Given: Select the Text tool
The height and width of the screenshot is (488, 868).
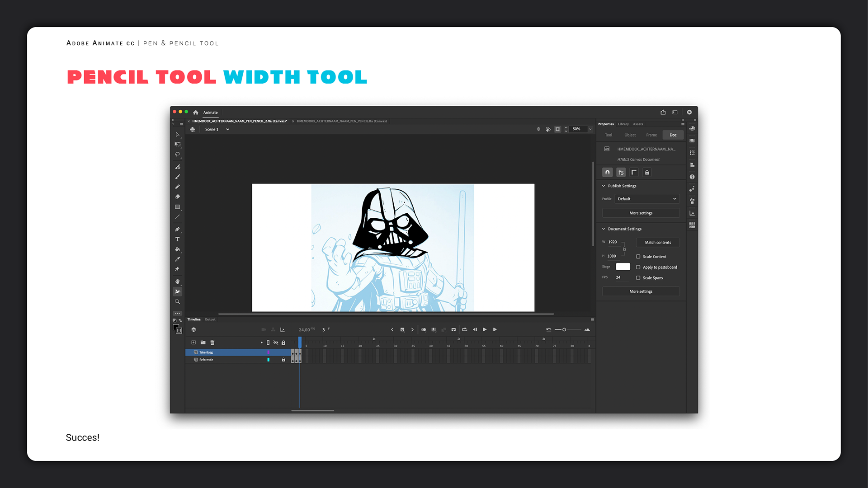Looking at the screenshot, I should pyautogui.click(x=177, y=239).
